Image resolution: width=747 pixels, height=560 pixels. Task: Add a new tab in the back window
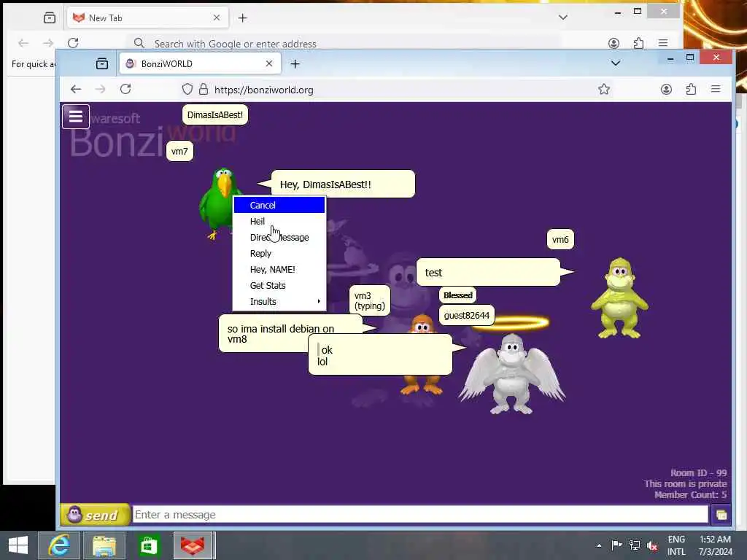242,18
